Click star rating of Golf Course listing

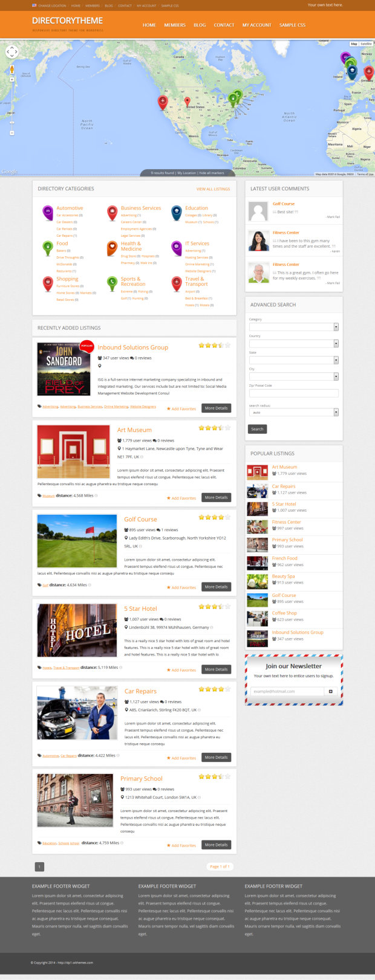215,517
